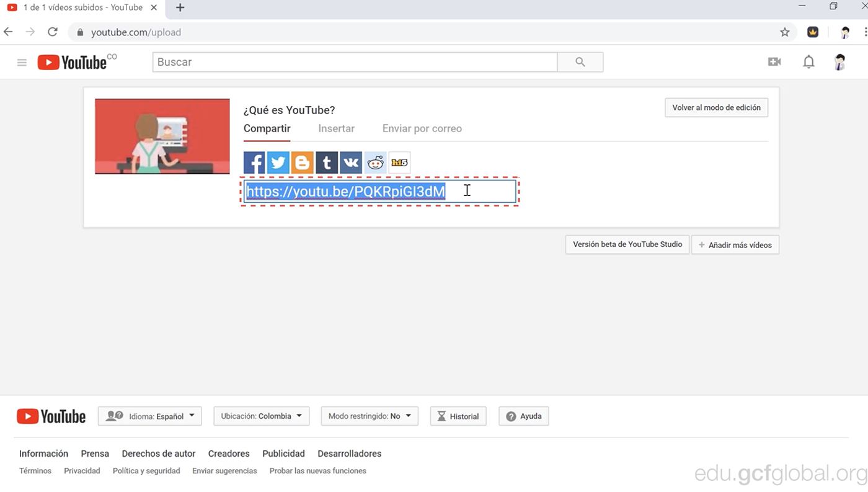Viewport: 868px width, 492px height.
Task: Open the notifications bell
Action: [x=808, y=62]
